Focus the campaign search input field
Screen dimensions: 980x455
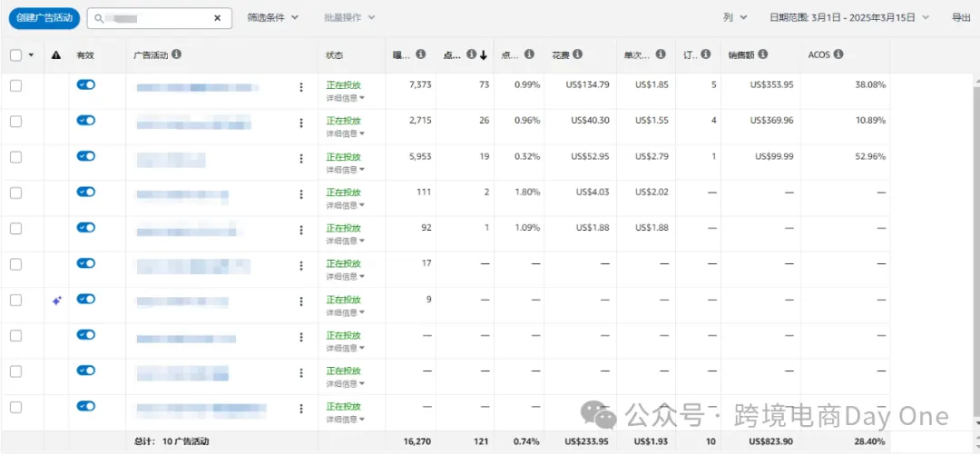160,18
